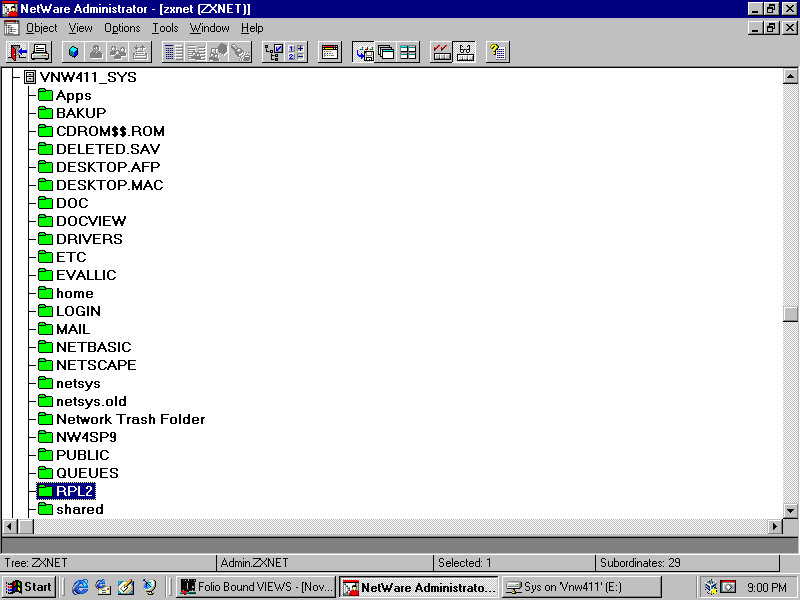
Task: Select the QUEUES folder
Action: 78,473
